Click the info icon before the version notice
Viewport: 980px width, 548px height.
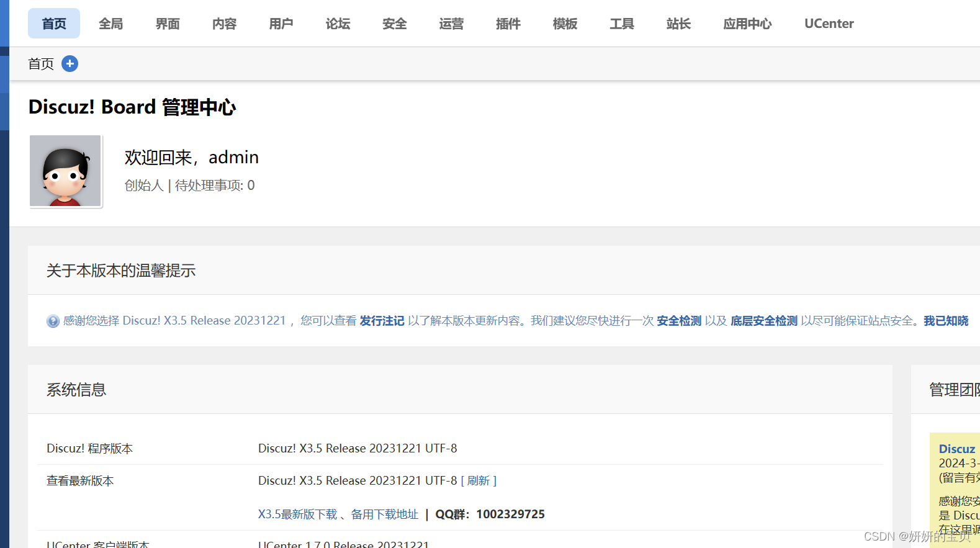53,321
